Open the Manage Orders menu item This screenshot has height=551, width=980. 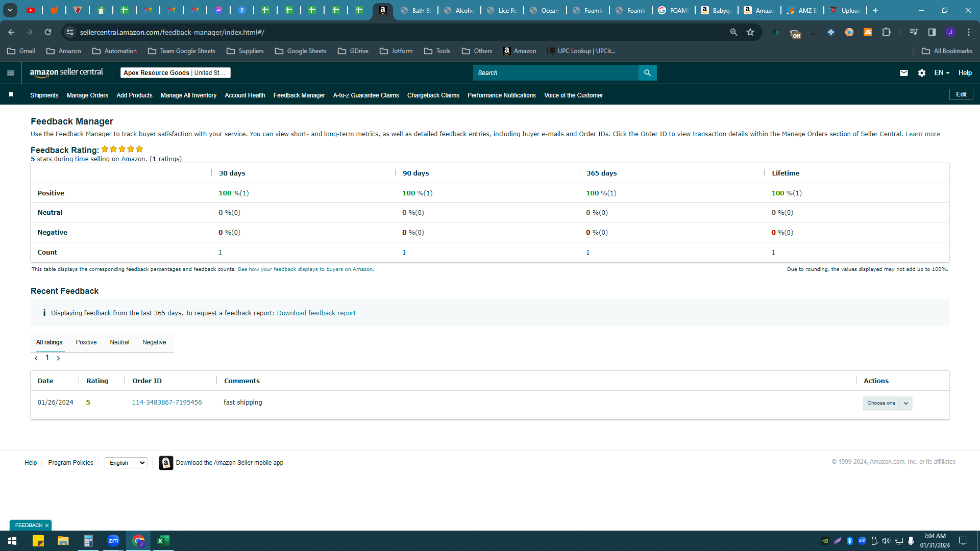pos(87,95)
